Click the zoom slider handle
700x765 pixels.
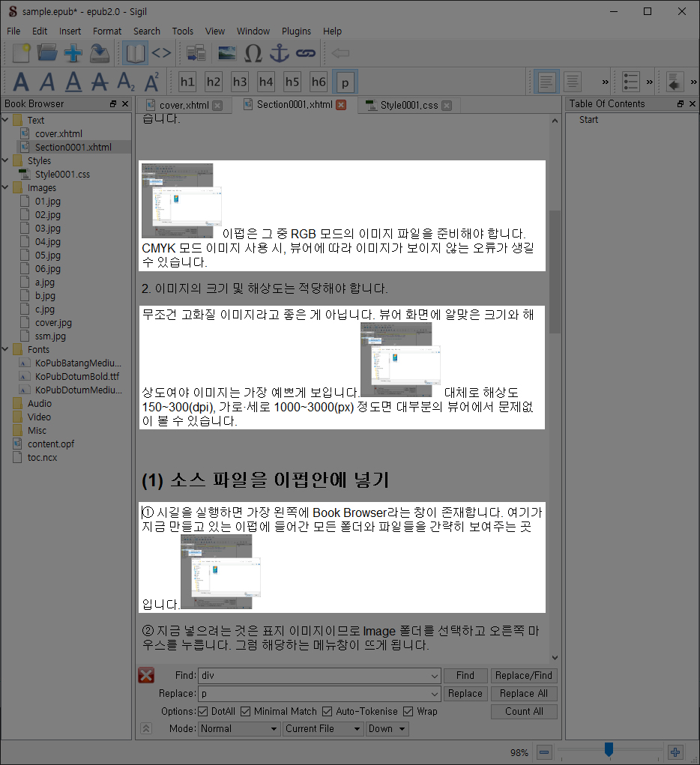pos(609,749)
